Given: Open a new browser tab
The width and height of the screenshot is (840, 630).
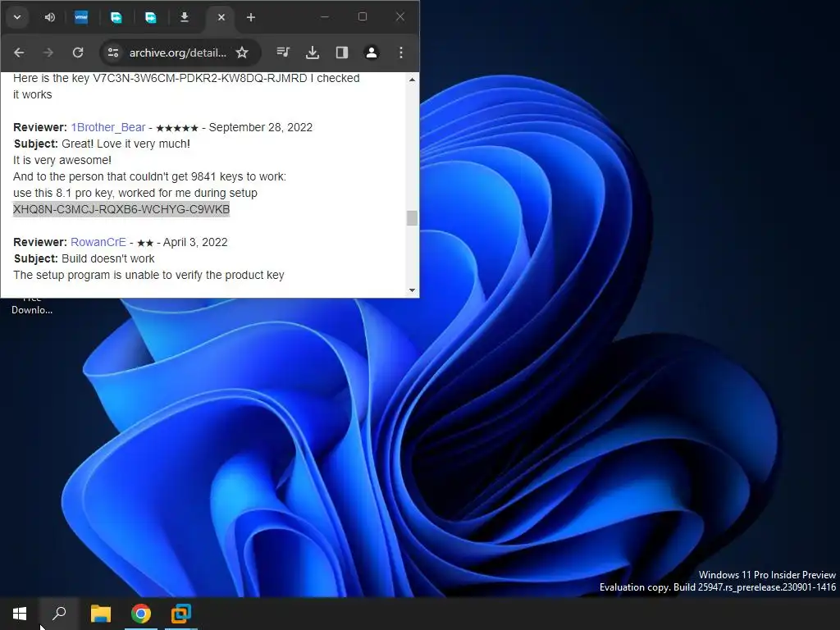Looking at the screenshot, I should point(251,18).
